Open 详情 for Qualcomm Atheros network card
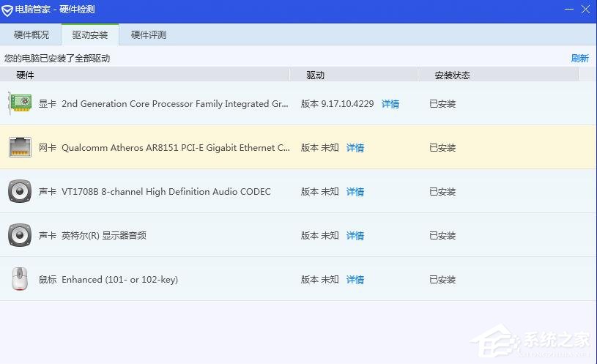 coord(355,148)
